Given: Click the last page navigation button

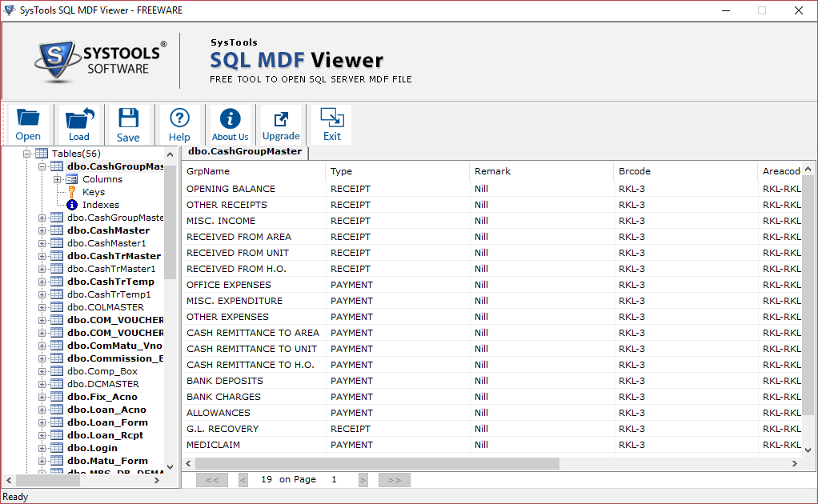Looking at the screenshot, I should click(x=394, y=479).
